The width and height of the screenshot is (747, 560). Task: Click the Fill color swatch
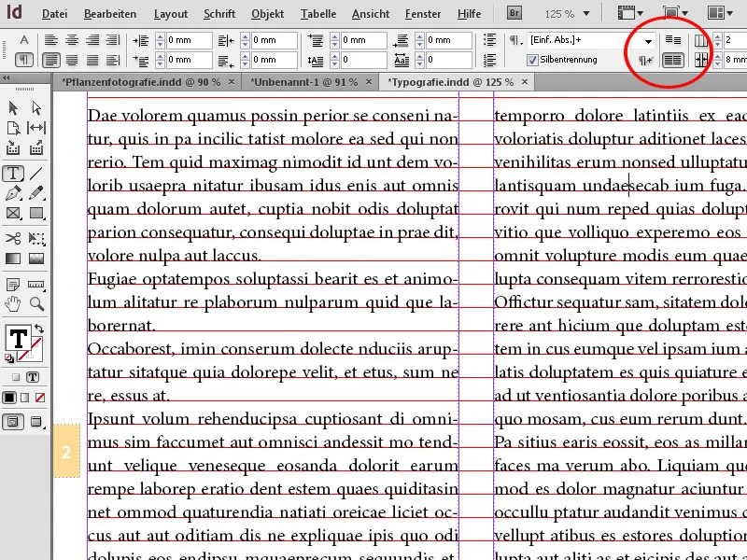tap(18, 339)
